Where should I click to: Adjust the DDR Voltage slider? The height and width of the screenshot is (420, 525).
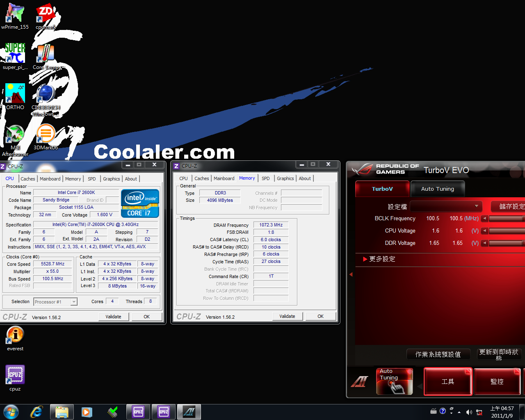tap(507, 243)
